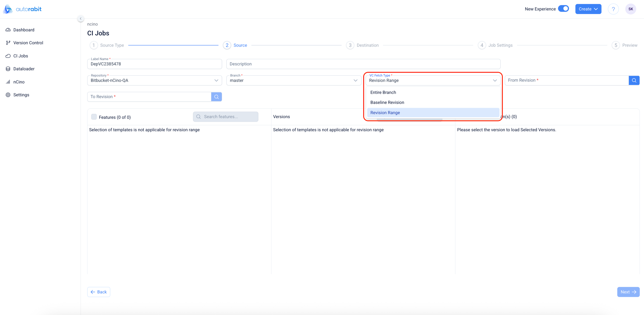Viewport: 644px width, 315px height.
Task: Open the help question mark icon
Action: tap(613, 9)
